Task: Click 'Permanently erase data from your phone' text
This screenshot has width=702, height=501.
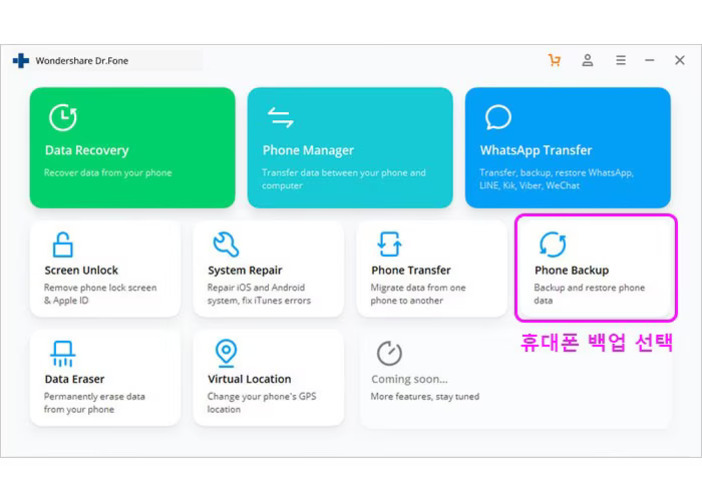Action: (x=94, y=403)
